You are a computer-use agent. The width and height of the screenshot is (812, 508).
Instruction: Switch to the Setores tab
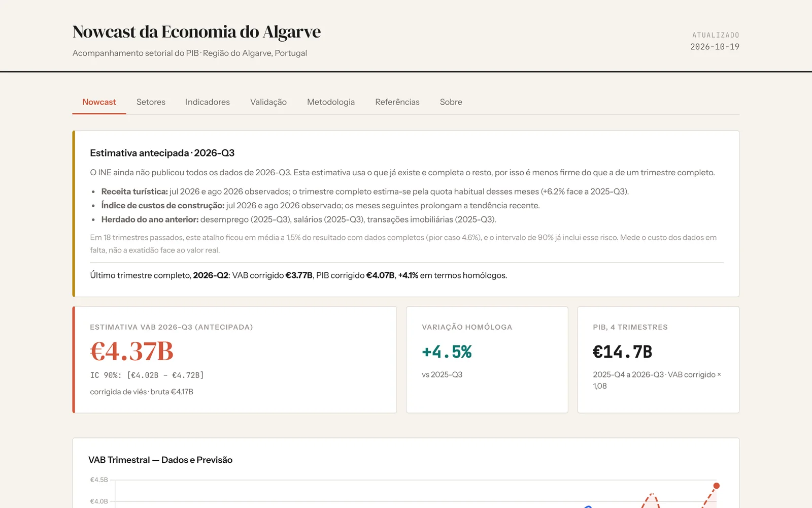(x=151, y=102)
